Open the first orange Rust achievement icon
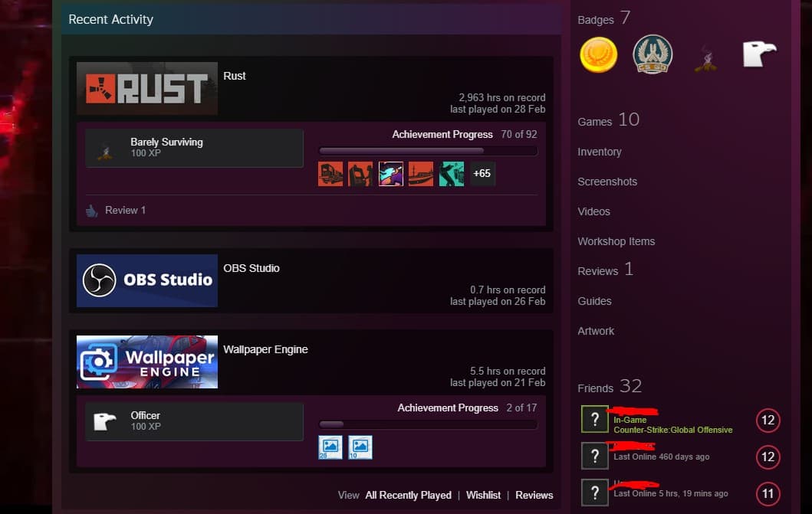The height and width of the screenshot is (514, 812). point(330,174)
